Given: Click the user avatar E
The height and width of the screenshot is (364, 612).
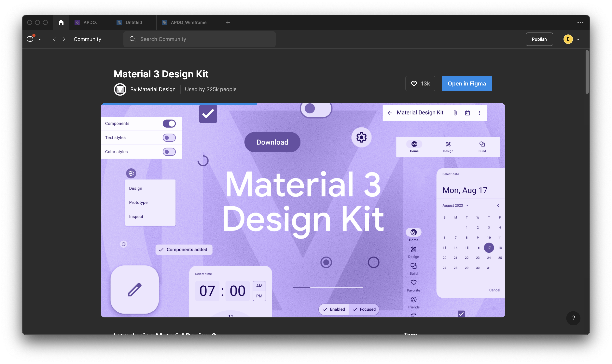Looking at the screenshot, I should (568, 39).
